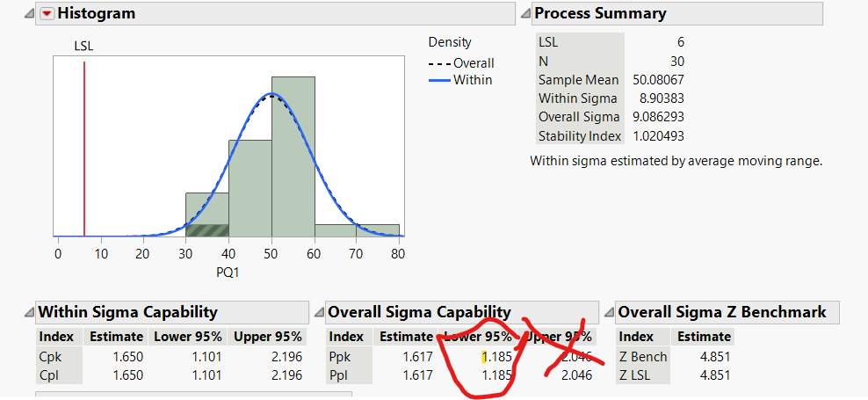Select the red LSL reference line

84,141
